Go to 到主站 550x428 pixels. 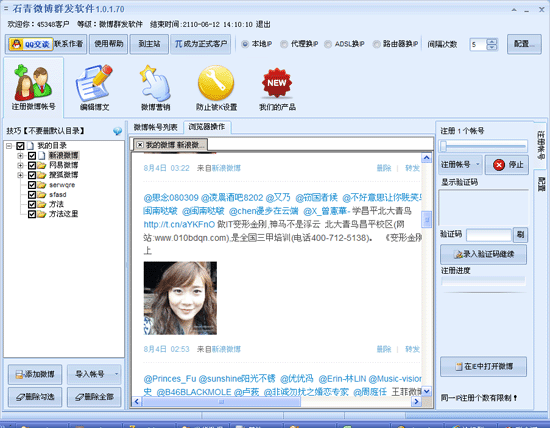click(149, 44)
